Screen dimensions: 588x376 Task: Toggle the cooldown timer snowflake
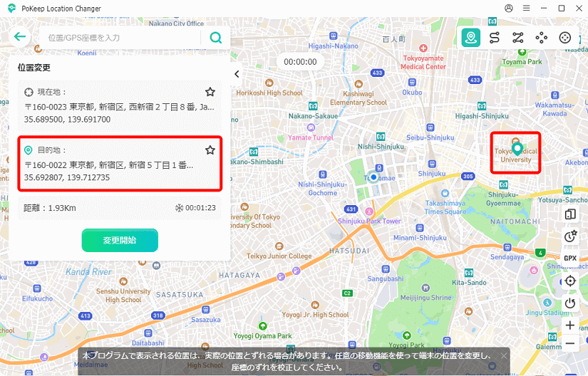180,209
